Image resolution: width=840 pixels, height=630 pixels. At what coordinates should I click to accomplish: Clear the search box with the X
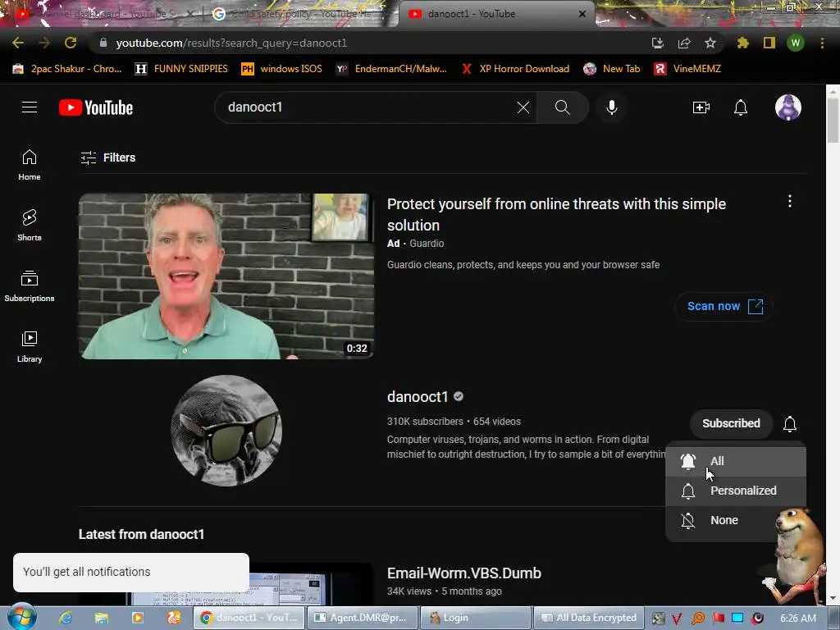tap(523, 107)
